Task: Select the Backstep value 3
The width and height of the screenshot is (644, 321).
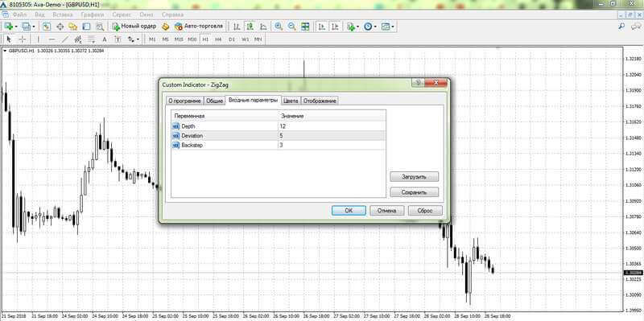Action: pyautogui.click(x=332, y=145)
